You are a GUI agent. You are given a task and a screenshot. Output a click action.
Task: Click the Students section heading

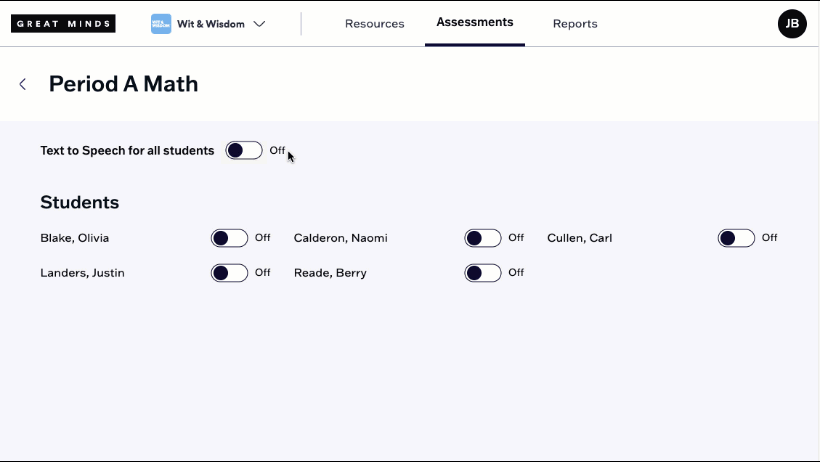[x=79, y=202]
